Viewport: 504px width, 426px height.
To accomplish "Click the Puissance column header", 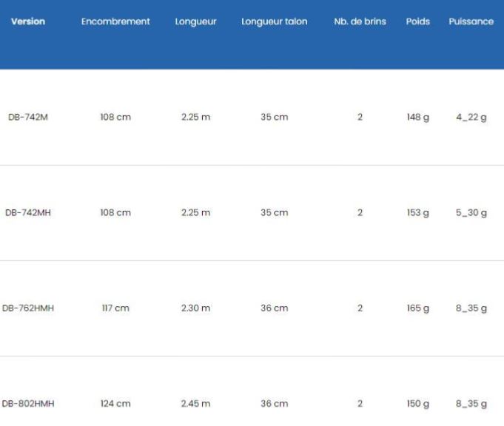I will [x=471, y=21].
